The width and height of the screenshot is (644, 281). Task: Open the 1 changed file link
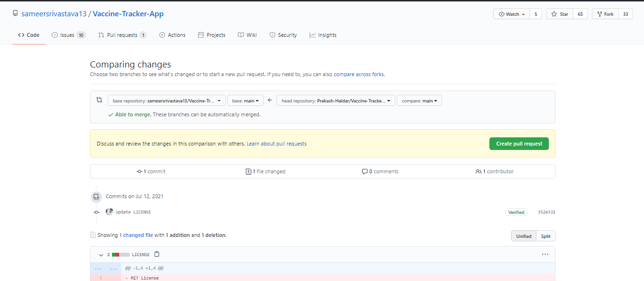pyautogui.click(x=136, y=236)
